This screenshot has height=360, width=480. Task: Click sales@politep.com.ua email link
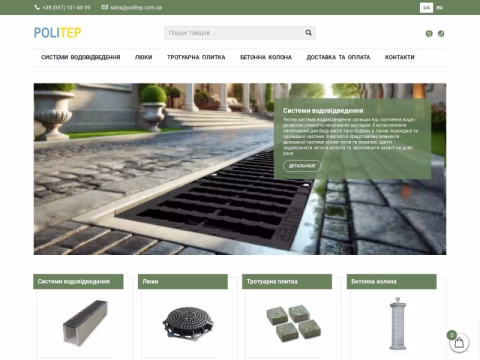point(136,7)
